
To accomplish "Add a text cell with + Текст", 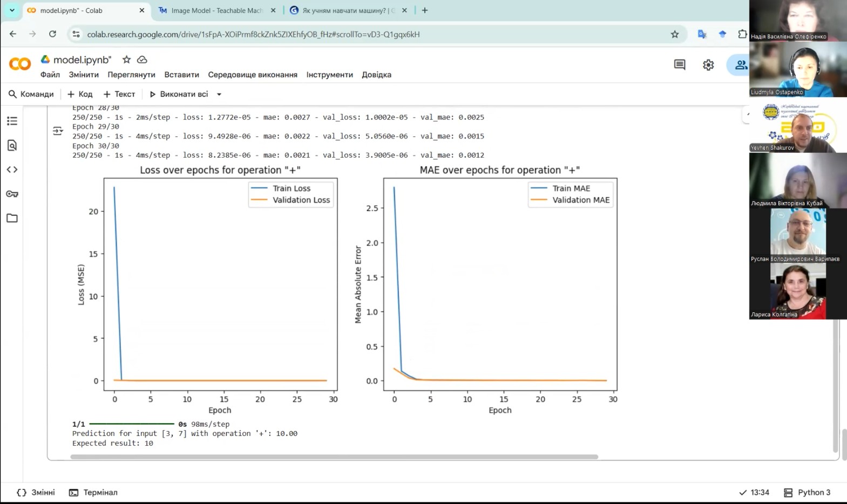I will coord(119,94).
